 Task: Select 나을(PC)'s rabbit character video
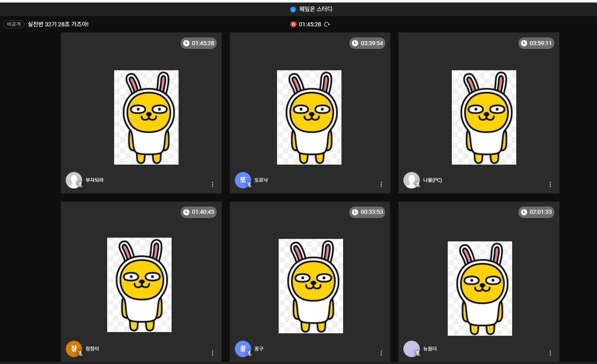484,117
